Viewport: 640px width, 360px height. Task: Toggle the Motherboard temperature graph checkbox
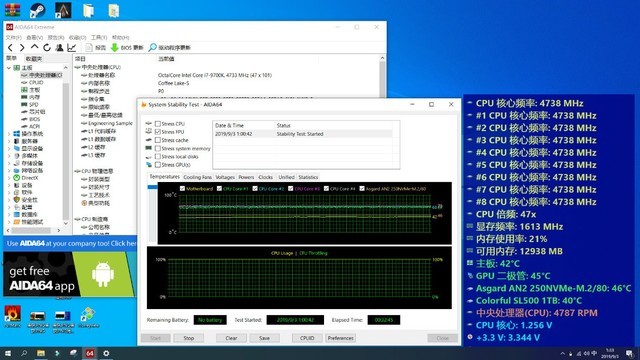(x=182, y=189)
